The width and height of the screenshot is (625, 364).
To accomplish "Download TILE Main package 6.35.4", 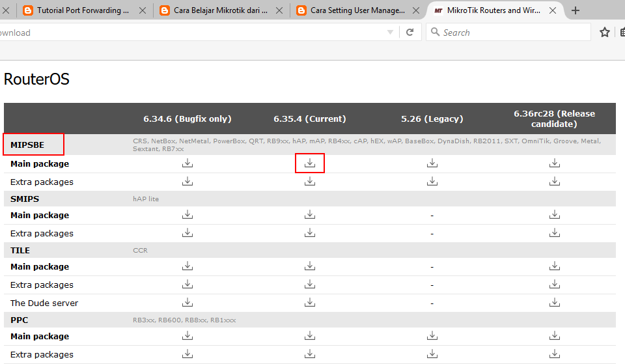I will [x=310, y=266].
